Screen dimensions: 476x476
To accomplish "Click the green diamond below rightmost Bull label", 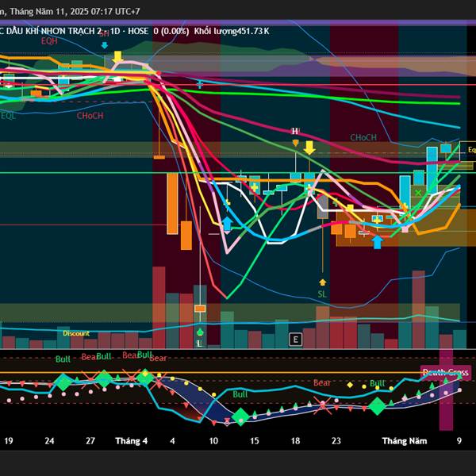I will point(377,406).
